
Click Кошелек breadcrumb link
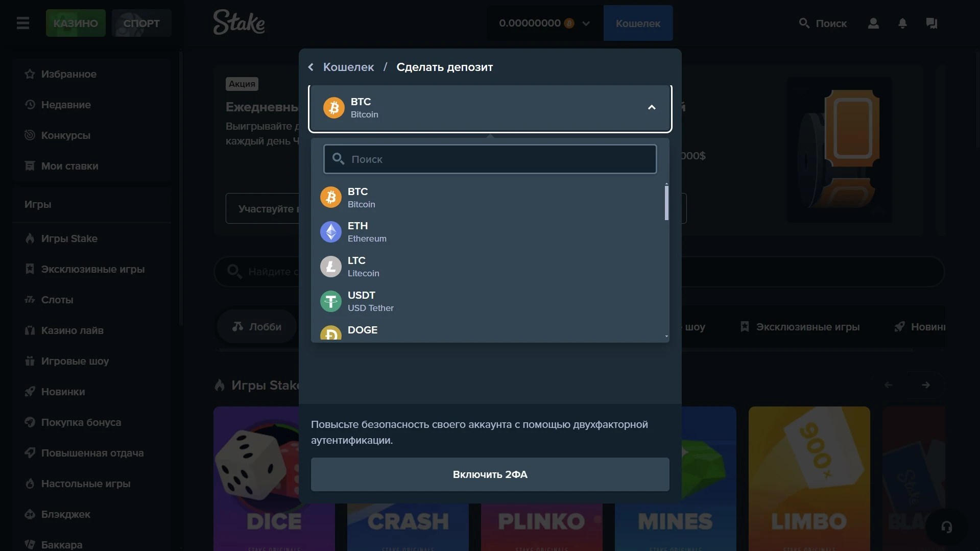click(x=348, y=67)
